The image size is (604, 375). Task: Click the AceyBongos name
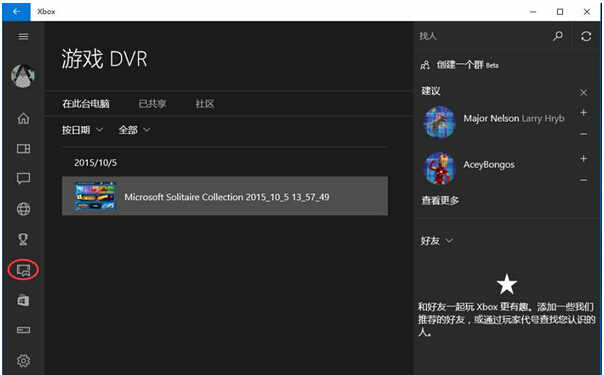pos(489,164)
